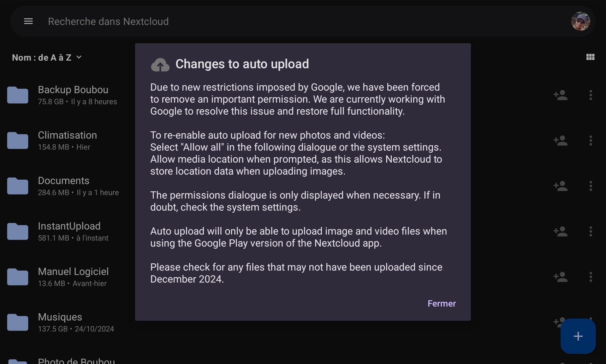Viewport: 606px width, 364px height.
Task: Share the Climatisation folder
Action: pyautogui.click(x=561, y=140)
